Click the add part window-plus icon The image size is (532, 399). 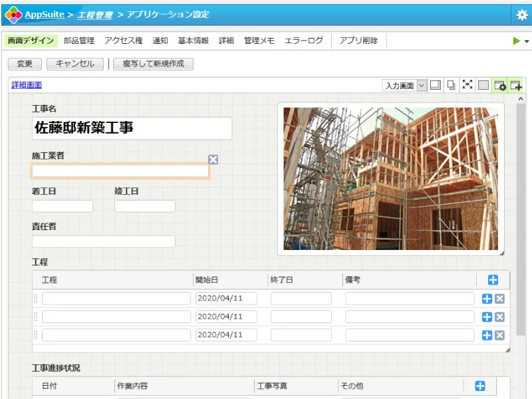pyautogui.click(x=516, y=85)
